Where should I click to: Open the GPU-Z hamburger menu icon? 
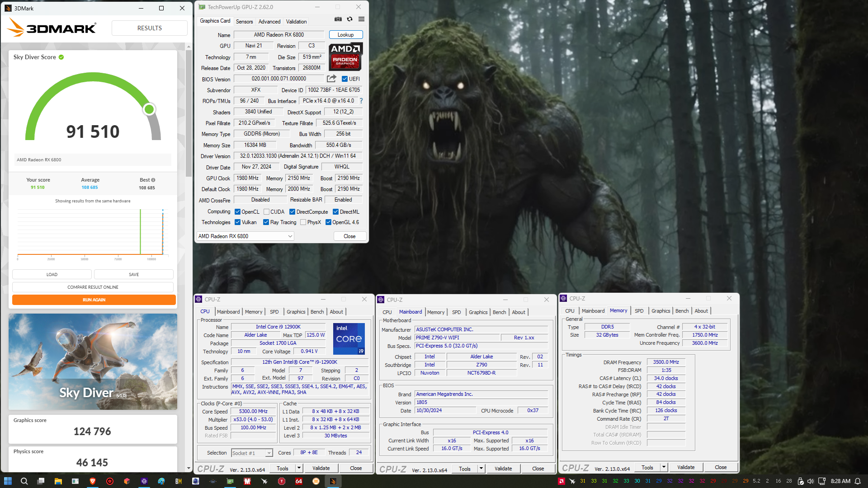point(361,19)
